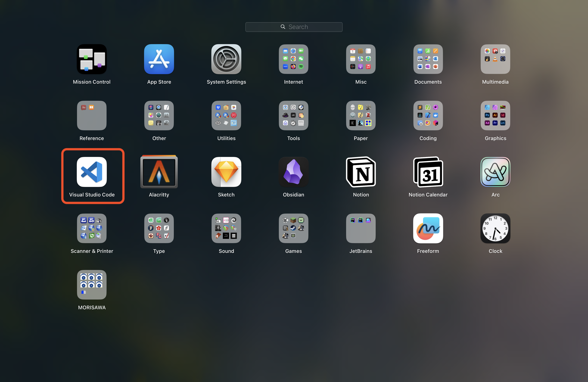Launch the Clock app

pyautogui.click(x=495, y=228)
